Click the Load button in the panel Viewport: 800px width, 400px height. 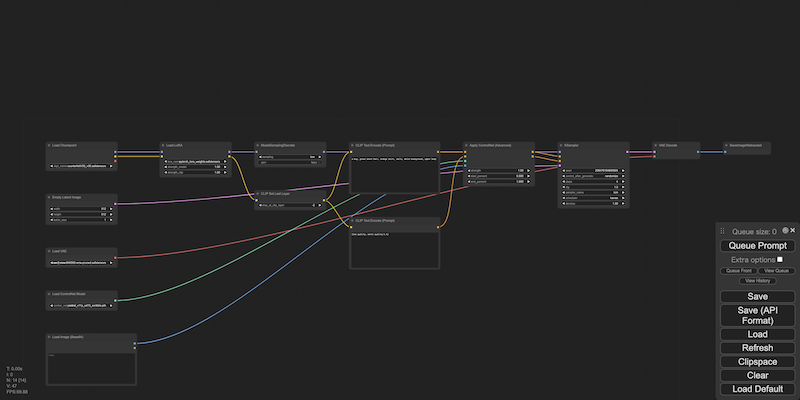tap(757, 334)
